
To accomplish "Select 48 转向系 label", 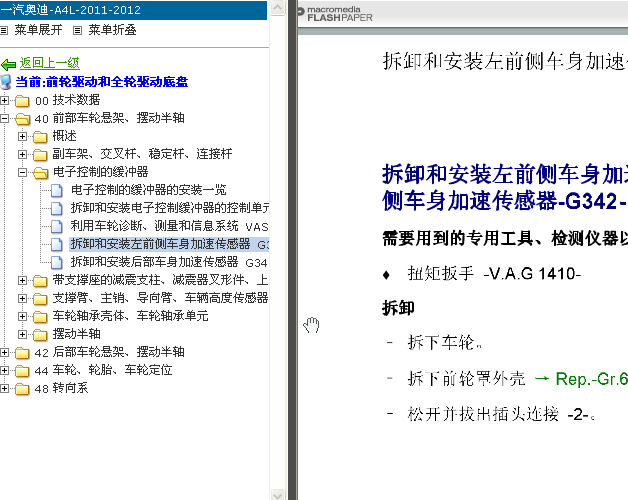I will (61, 388).
